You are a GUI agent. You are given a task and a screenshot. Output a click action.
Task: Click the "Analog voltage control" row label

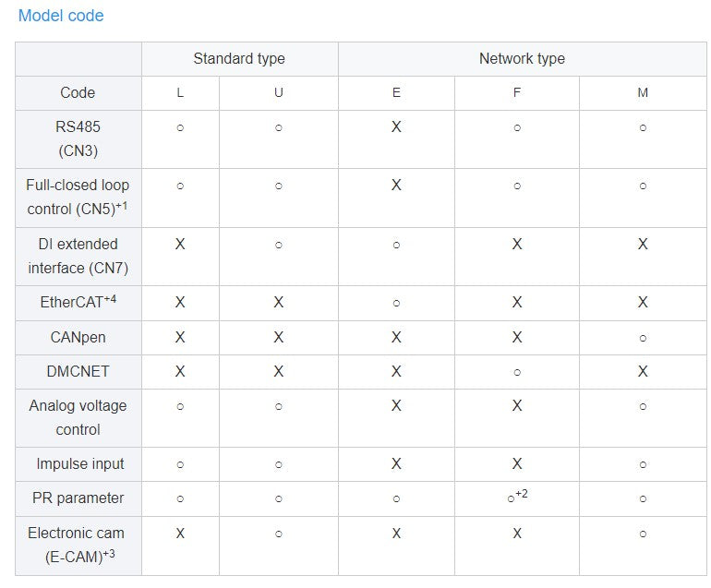coord(78,417)
